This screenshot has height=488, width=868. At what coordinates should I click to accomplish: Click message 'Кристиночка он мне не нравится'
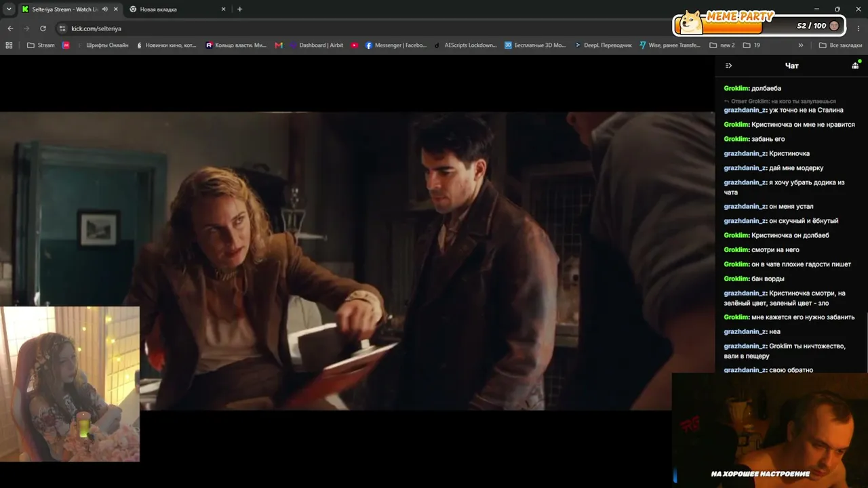point(803,125)
